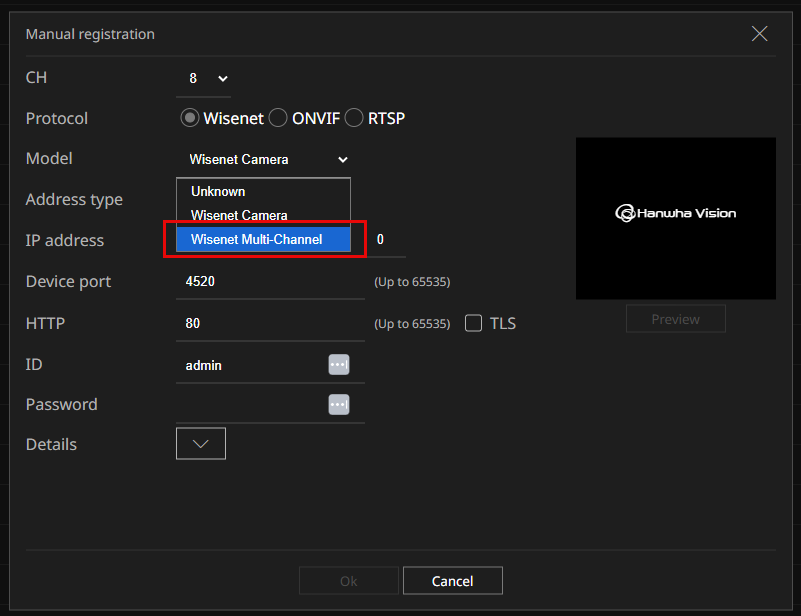This screenshot has height=616, width=801.
Task: Choose the ONVIF protocol option
Action: 278,118
